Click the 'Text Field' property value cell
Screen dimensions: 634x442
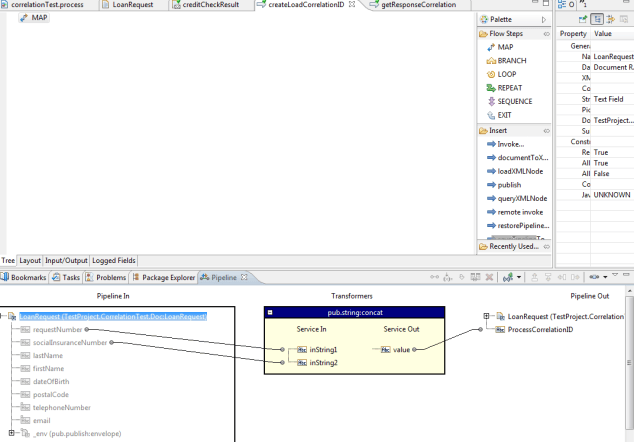[612, 99]
